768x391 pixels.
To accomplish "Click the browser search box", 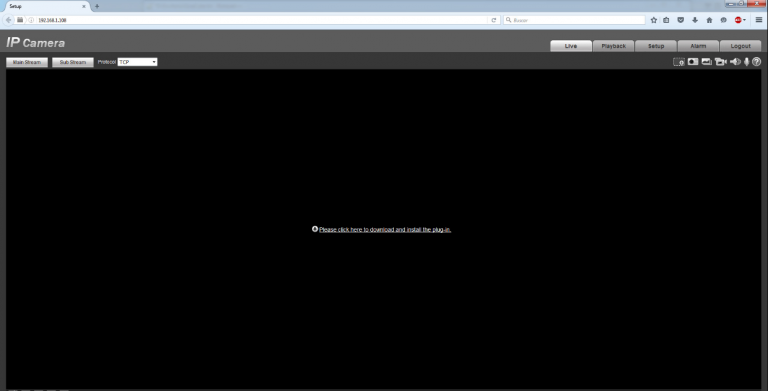I will pos(574,20).
